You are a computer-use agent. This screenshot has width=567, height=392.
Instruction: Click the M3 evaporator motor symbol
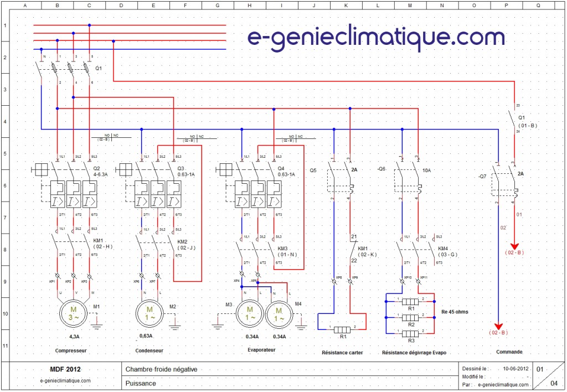tap(250, 314)
